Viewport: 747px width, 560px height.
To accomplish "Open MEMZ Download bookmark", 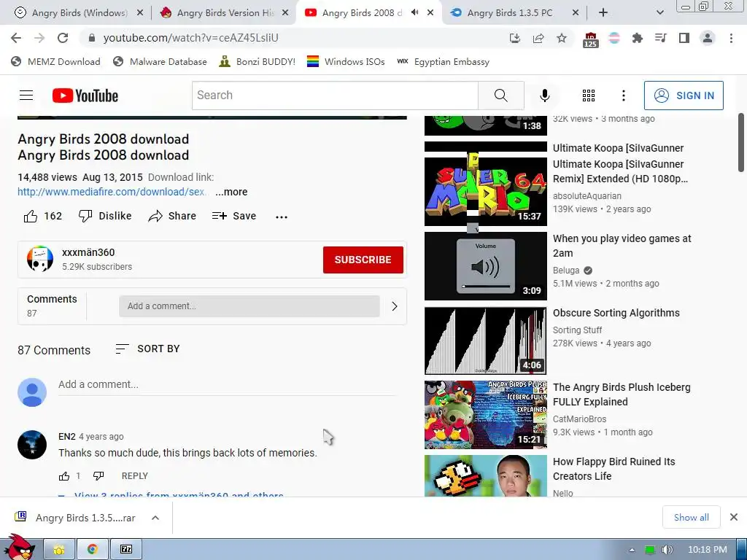I will point(55,62).
